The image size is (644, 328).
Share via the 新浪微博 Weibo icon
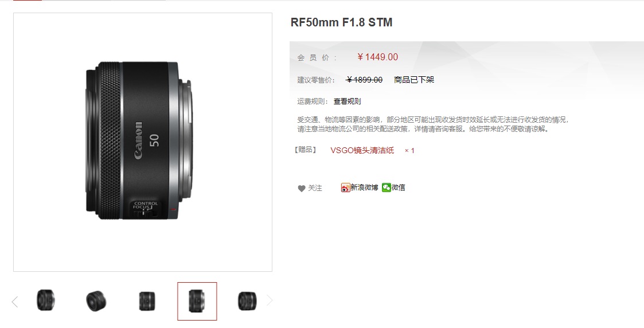click(x=345, y=188)
